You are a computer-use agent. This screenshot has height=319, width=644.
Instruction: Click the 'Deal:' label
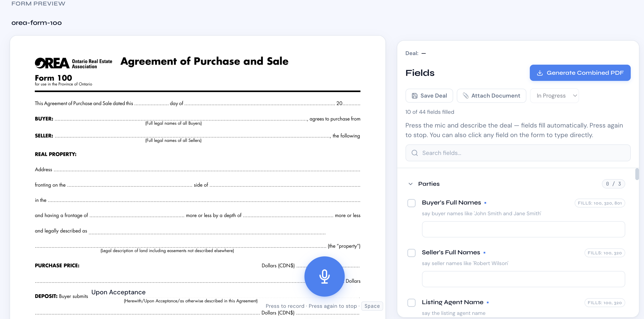pyautogui.click(x=412, y=53)
